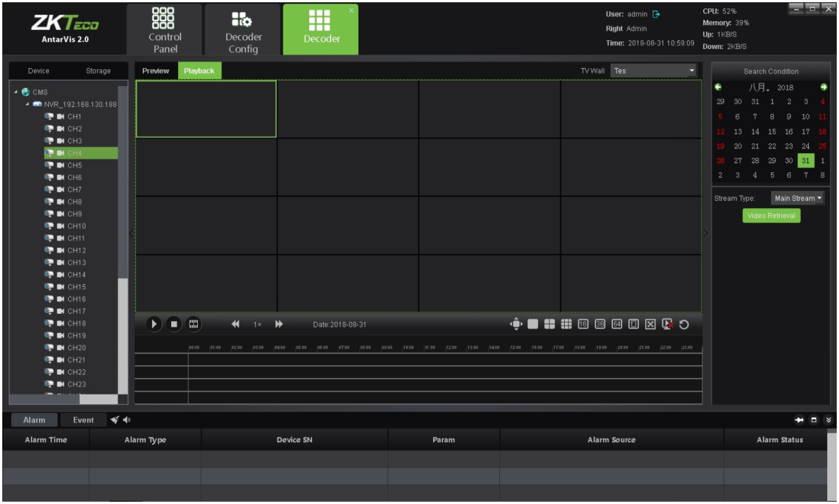Image resolution: width=839 pixels, height=504 pixels.
Task: Open the TV Wall dropdown
Action: 691,71
